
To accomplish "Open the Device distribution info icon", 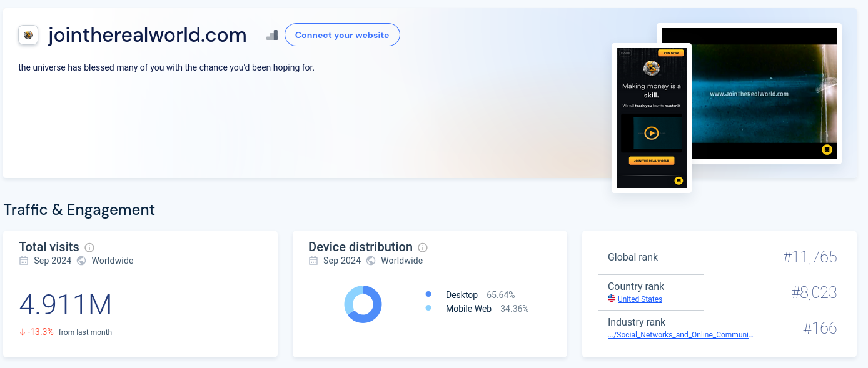I will point(423,247).
